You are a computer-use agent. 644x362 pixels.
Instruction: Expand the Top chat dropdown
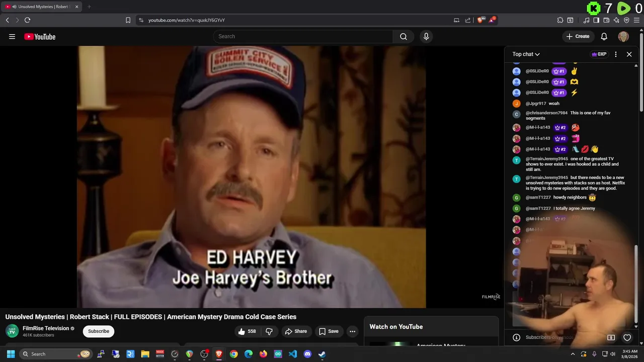click(526, 54)
